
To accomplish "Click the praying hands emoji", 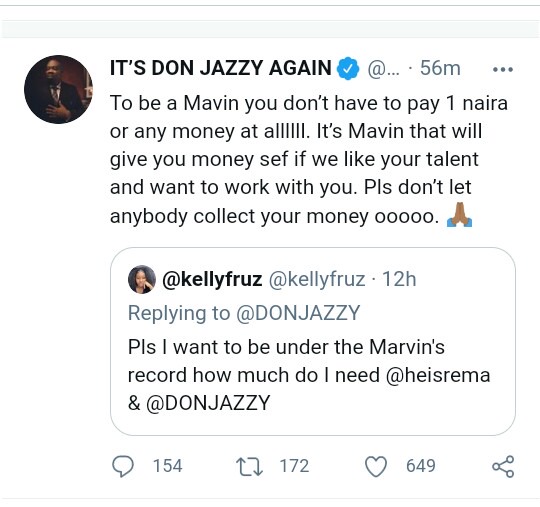I will click(459, 215).
